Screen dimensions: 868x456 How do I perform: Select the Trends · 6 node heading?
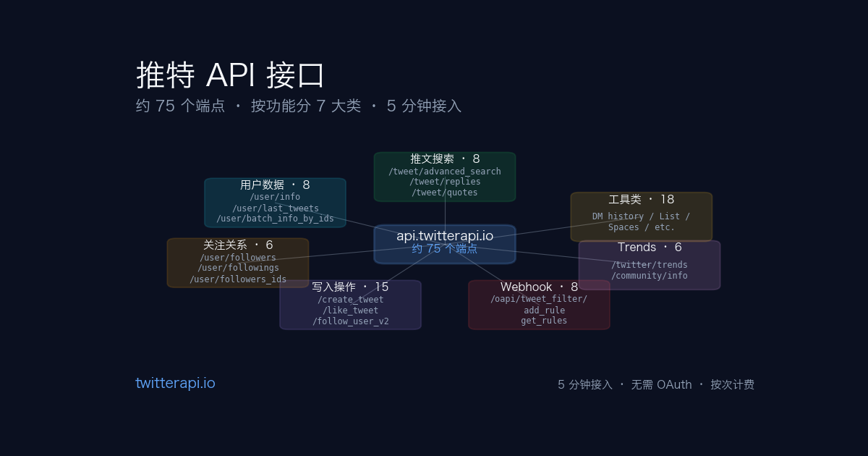(650, 247)
